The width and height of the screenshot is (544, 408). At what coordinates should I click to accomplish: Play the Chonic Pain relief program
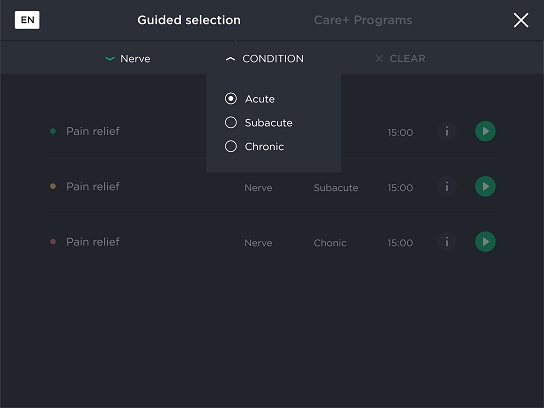(x=485, y=241)
